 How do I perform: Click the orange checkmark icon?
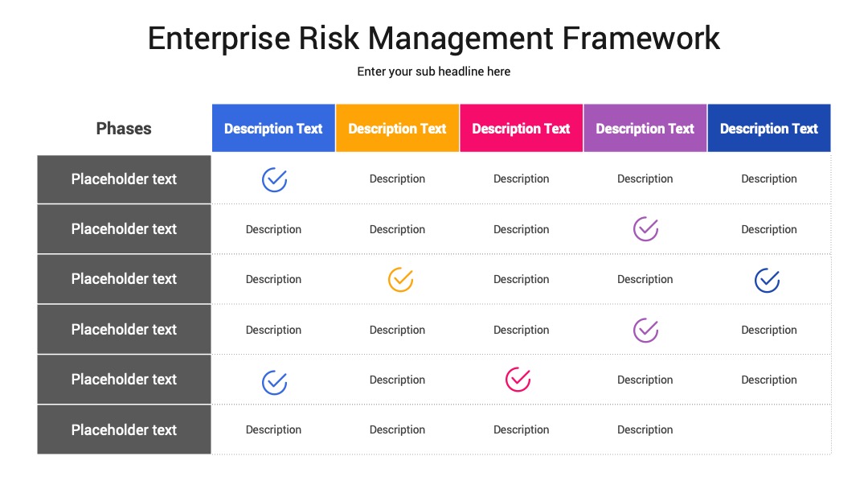[x=400, y=279]
